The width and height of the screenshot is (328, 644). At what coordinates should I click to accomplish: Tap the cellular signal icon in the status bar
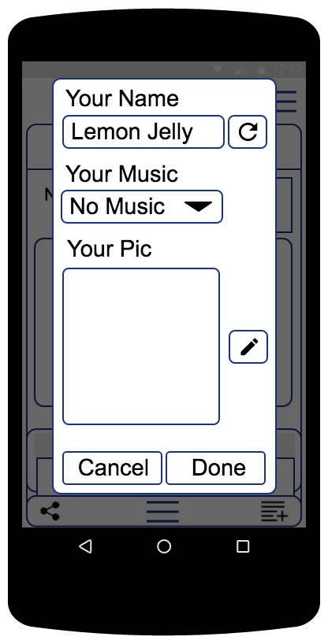pos(239,70)
